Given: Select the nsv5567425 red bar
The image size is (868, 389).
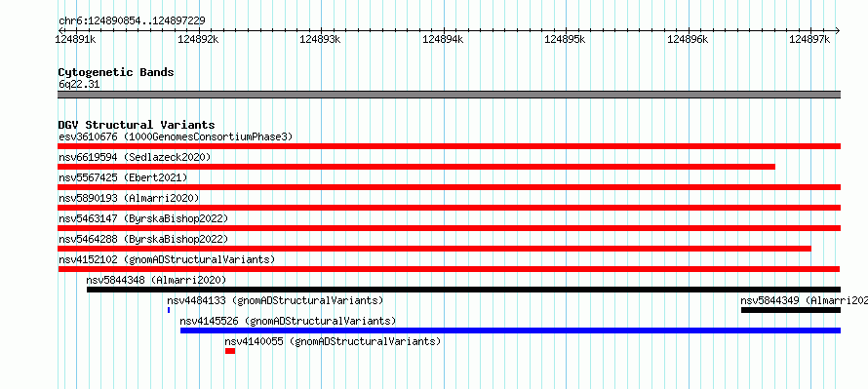Looking at the screenshot, I should pyautogui.click(x=449, y=187).
